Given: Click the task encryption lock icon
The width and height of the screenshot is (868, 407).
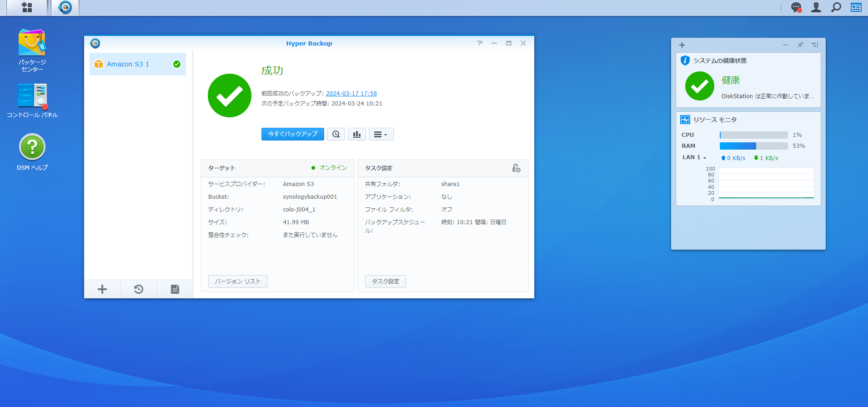Looking at the screenshot, I should (516, 168).
